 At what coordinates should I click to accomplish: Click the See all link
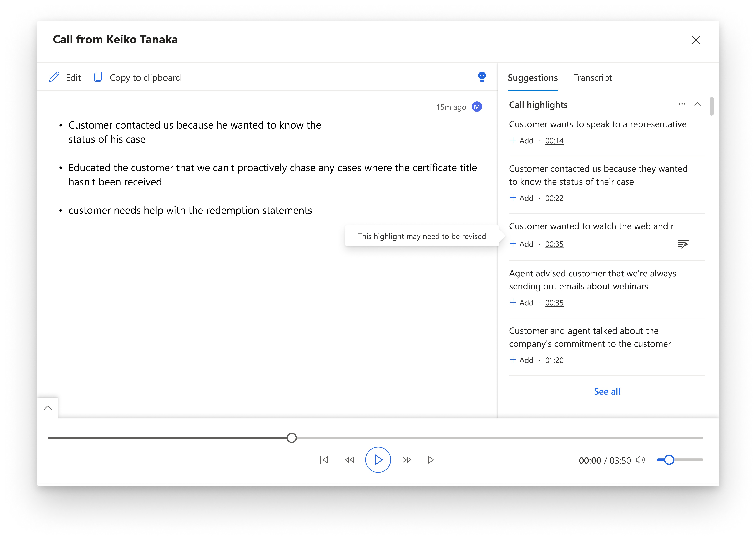tap(607, 391)
